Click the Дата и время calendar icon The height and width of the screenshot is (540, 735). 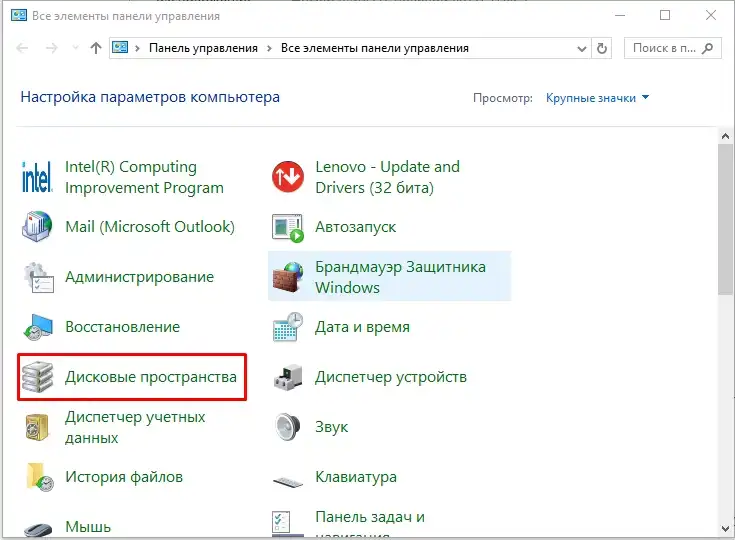(x=287, y=327)
